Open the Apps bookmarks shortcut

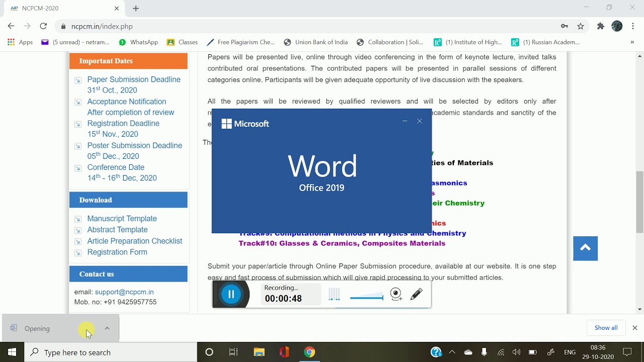(x=20, y=42)
